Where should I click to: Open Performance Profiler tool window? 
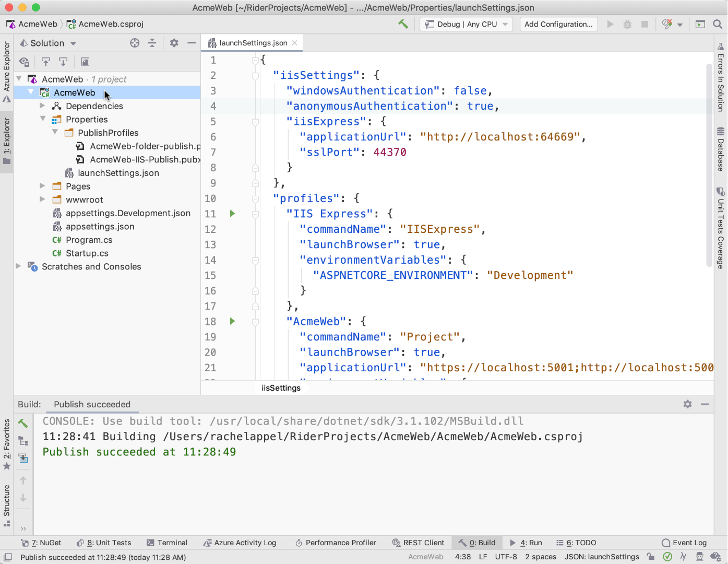[x=336, y=543]
